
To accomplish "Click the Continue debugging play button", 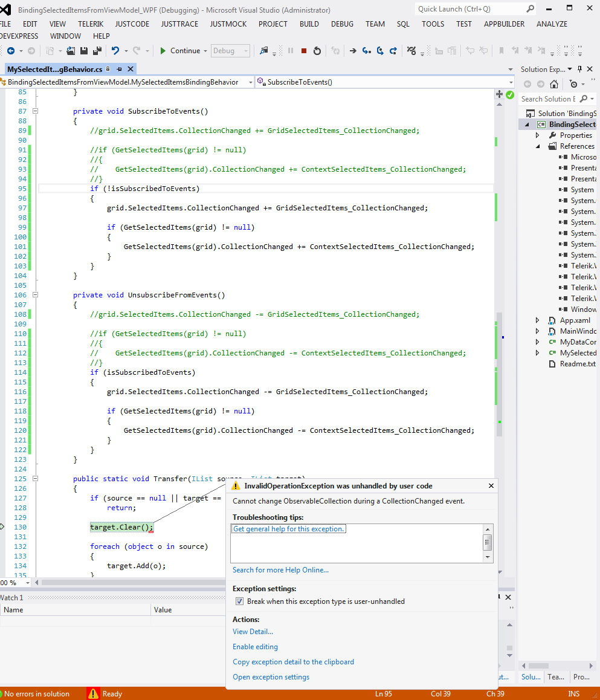I will point(163,51).
